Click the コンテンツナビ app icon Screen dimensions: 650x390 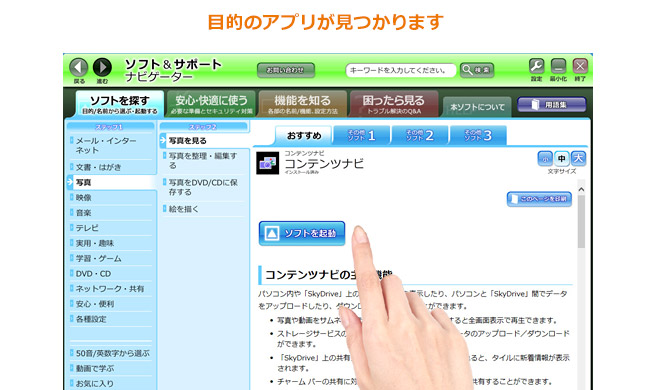point(267,163)
